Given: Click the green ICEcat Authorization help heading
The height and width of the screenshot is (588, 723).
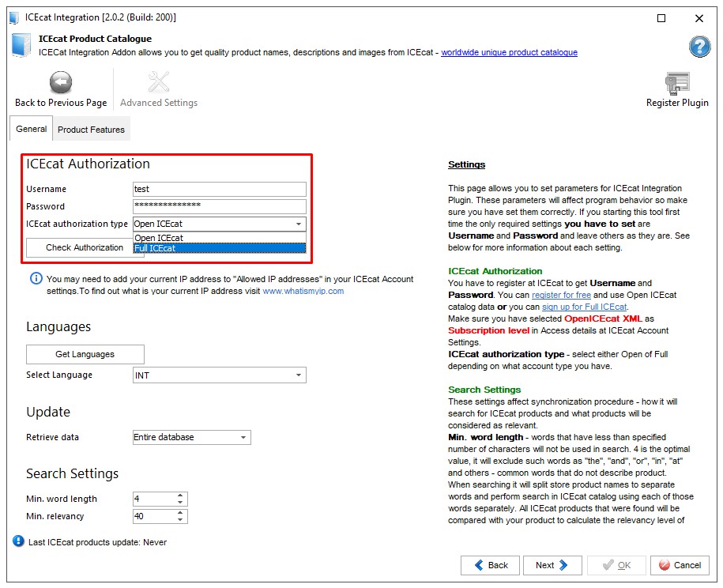Looking at the screenshot, I should point(495,271).
